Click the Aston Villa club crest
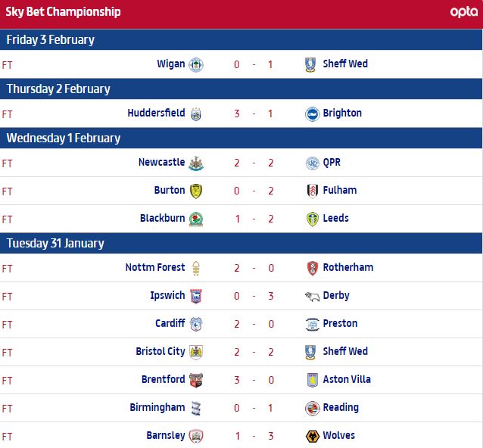 (311, 380)
